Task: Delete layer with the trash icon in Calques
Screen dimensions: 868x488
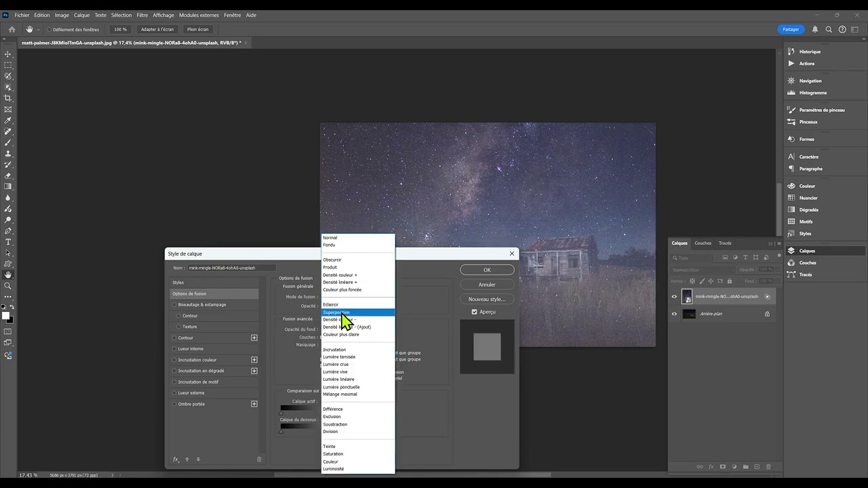Action: [x=768, y=467]
